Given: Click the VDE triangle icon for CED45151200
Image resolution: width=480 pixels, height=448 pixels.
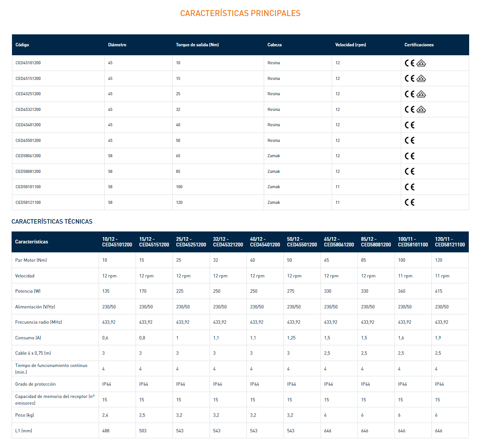Looking at the screenshot, I should pos(421,78).
